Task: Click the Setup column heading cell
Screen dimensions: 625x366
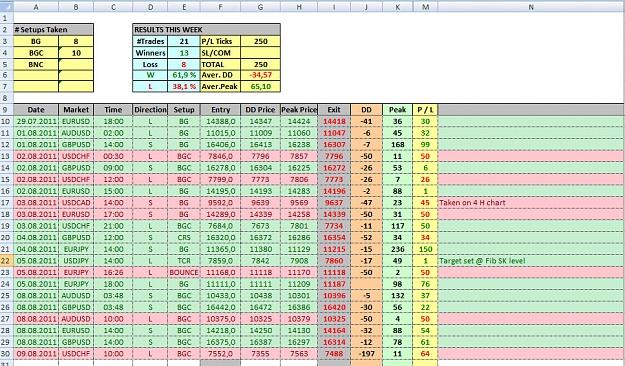Action: point(184,110)
